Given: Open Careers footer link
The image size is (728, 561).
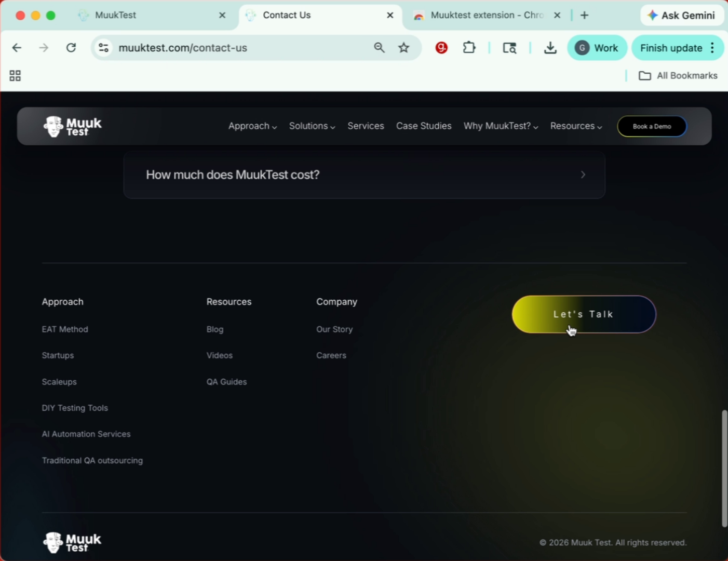Looking at the screenshot, I should [x=331, y=355].
